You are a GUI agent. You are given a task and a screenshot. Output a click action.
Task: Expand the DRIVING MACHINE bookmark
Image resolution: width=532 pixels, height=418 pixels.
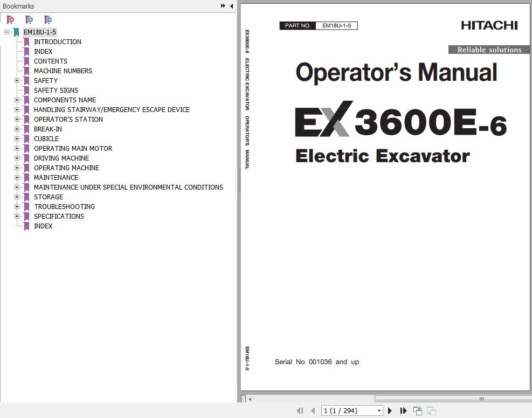tap(17, 158)
